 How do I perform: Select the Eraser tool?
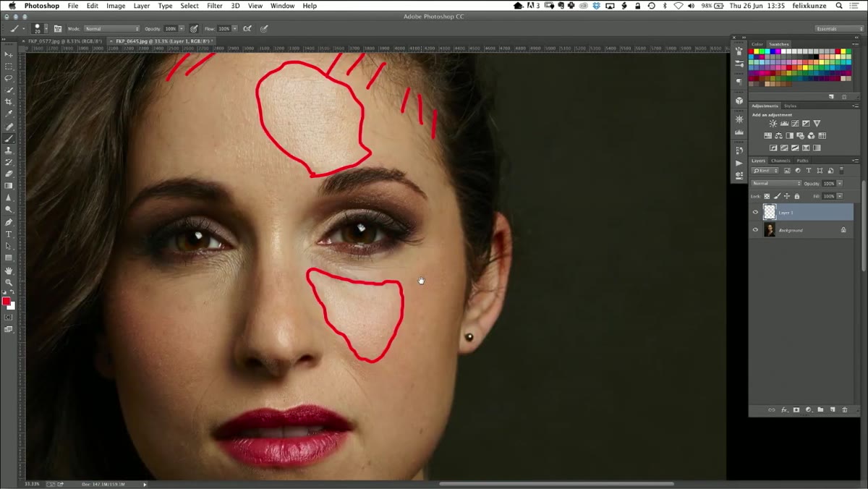pyautogui.click(x=9, y=174)
